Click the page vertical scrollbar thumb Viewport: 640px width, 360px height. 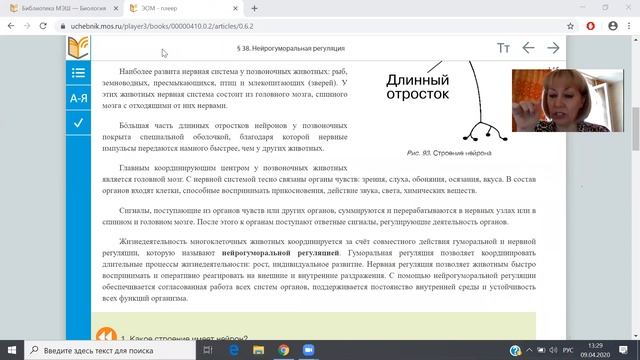point(636,129)
